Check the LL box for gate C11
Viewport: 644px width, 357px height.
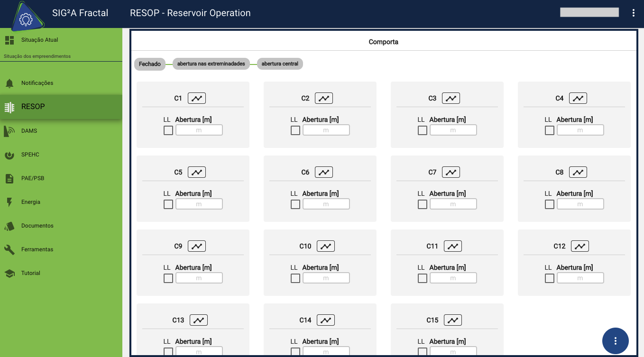423,278
